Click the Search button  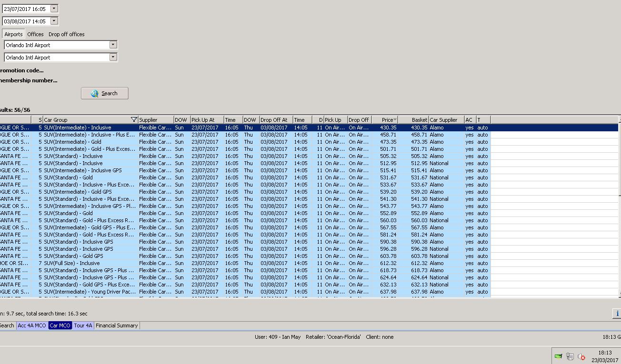(105, 93)
